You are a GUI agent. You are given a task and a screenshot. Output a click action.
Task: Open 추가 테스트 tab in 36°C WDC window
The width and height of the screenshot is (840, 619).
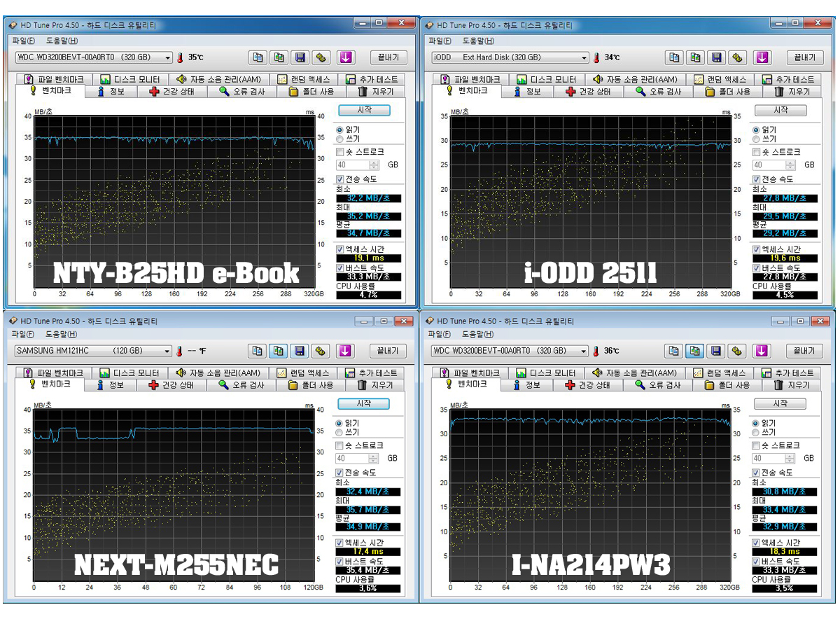click(787, 373)
